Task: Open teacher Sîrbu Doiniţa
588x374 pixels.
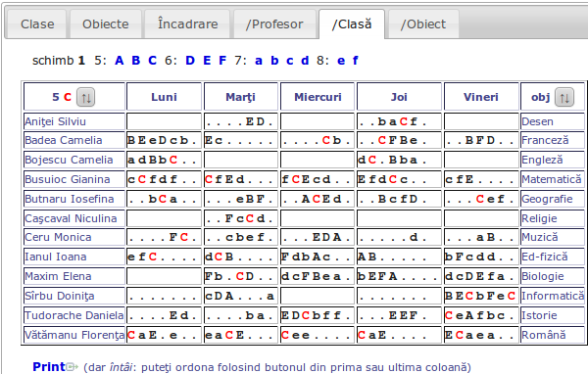Action: point(59,296)
